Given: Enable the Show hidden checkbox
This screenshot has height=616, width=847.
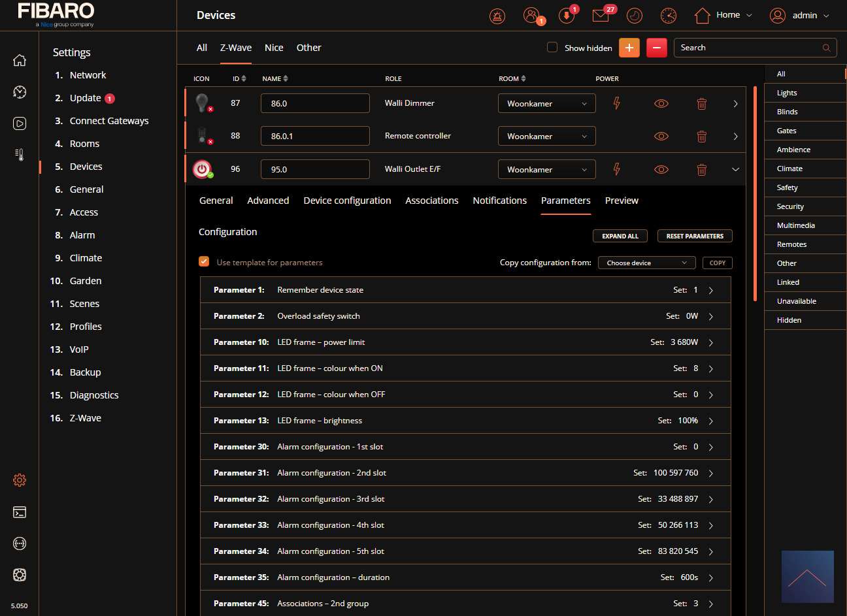Looking at the screenshot, I should (x=552, y=48).
